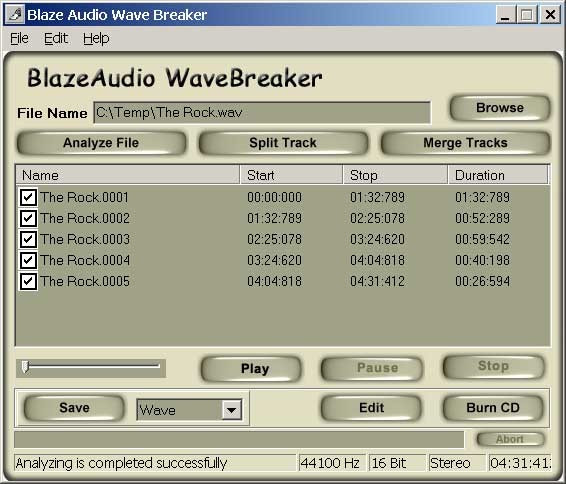
Task: Click the duration value 00:52:289
Action: point(483,218)
